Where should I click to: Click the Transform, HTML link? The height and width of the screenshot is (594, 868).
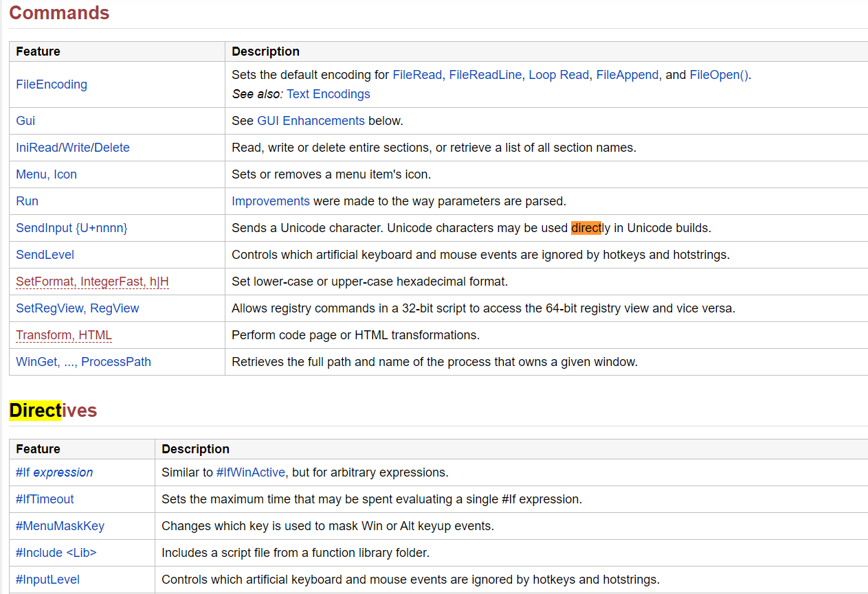click(64, 335)
